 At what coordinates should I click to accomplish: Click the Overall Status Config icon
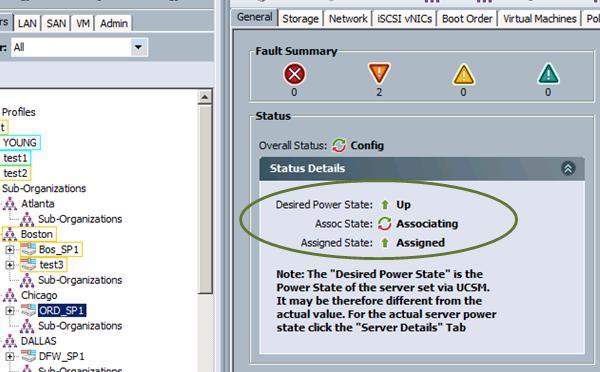[x=339, y=145]
